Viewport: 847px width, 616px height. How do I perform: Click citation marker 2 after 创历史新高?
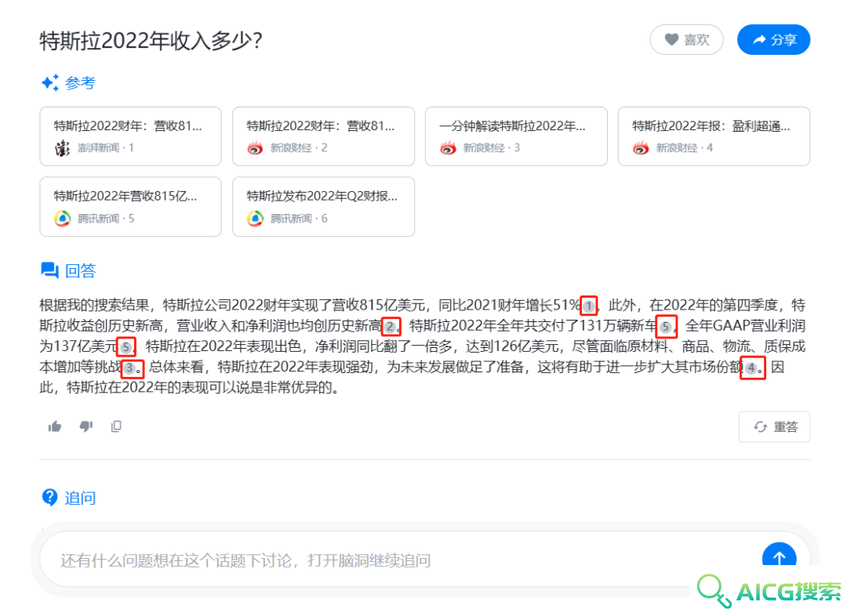[390, 327]
